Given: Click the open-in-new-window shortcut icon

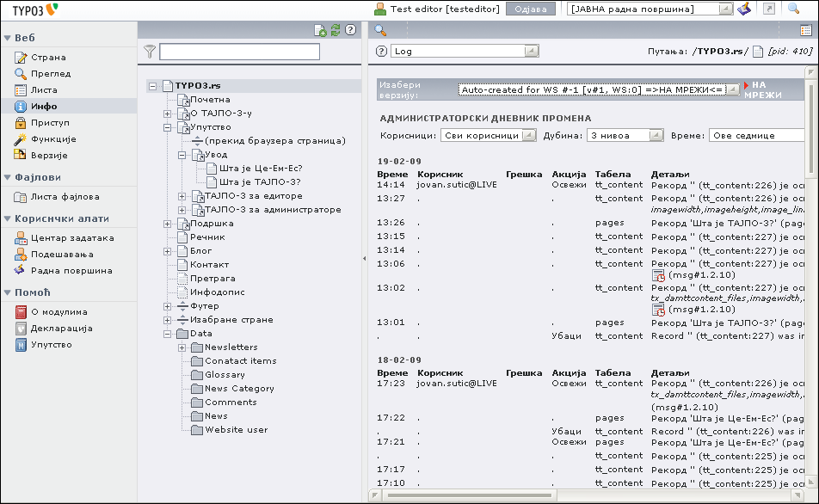Looking at the screenshot, I should pyautogui.click(x=769, y=9).
